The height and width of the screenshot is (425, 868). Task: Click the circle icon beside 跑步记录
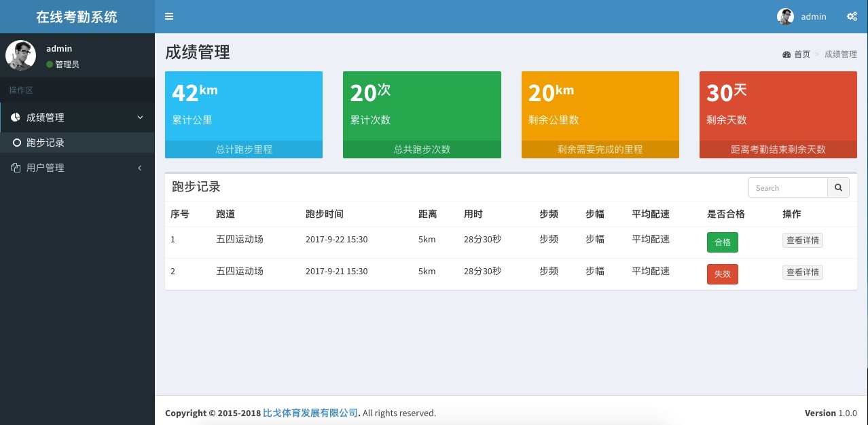17,143
